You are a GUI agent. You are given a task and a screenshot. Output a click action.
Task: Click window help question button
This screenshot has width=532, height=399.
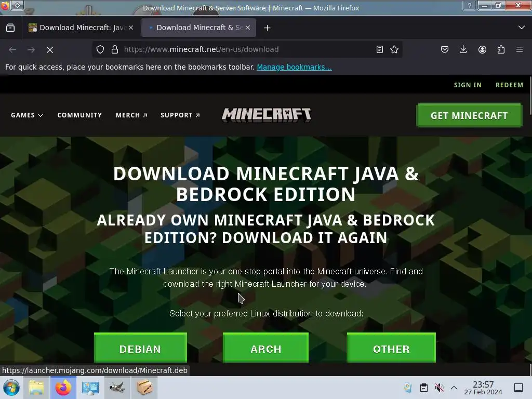click(x=470, y=5)
